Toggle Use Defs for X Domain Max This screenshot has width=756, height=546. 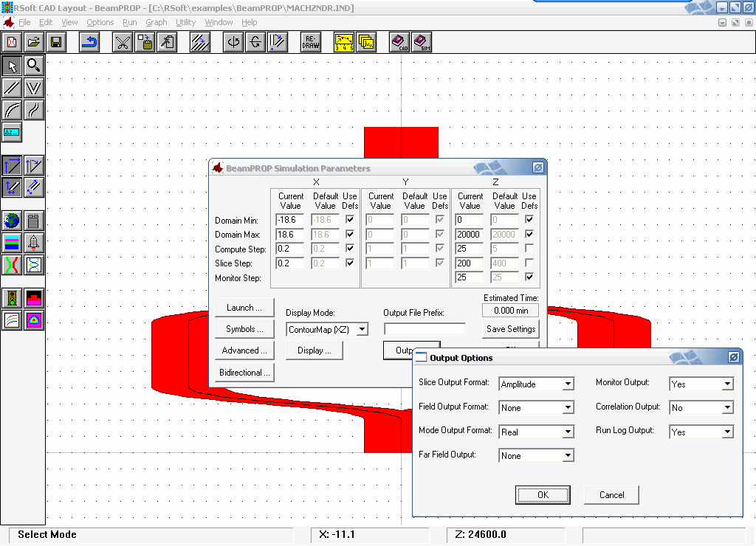pyautogui.click(x=350, y=234)
